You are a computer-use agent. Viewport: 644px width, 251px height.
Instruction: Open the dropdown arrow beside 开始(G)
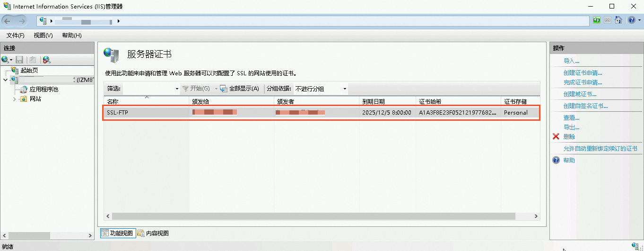(216, 89)
